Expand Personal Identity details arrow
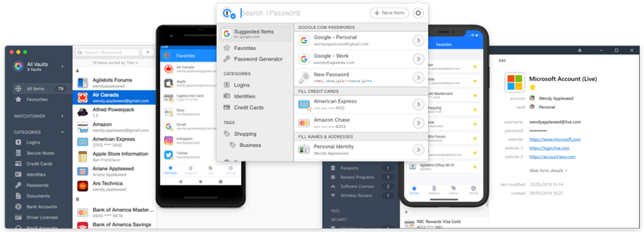 pos(418,150)
